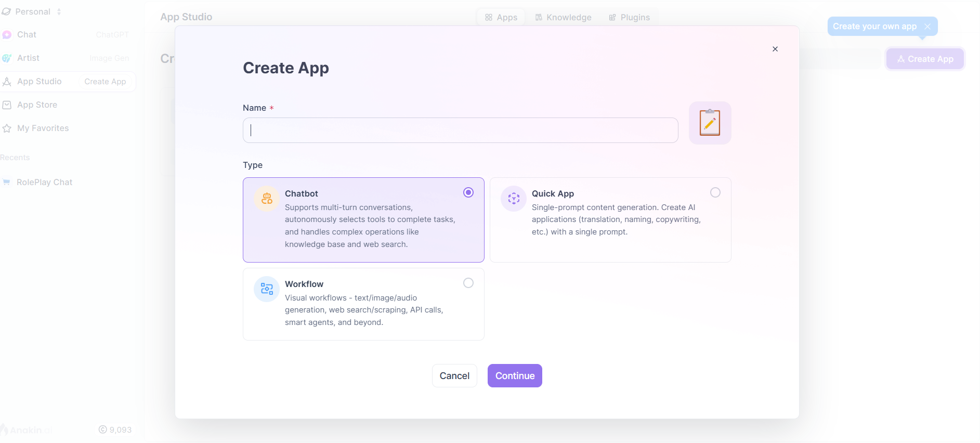Click the Artist palette icon

pos(7,58)
